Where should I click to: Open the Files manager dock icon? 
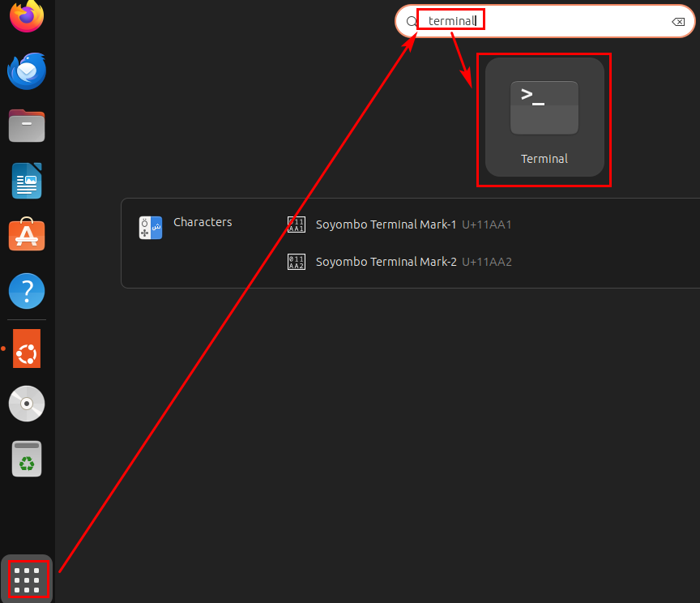coord(27,126)
